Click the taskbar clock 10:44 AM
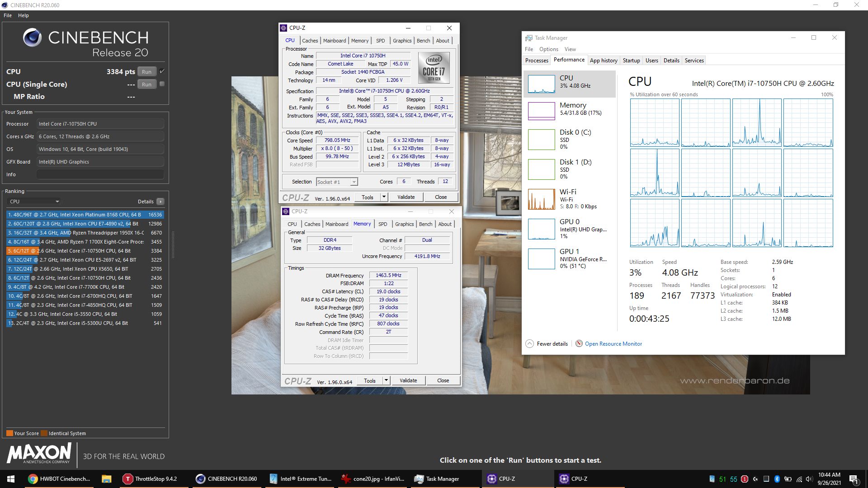The height and width of the screenshot is (488, 868). [829, 479]
